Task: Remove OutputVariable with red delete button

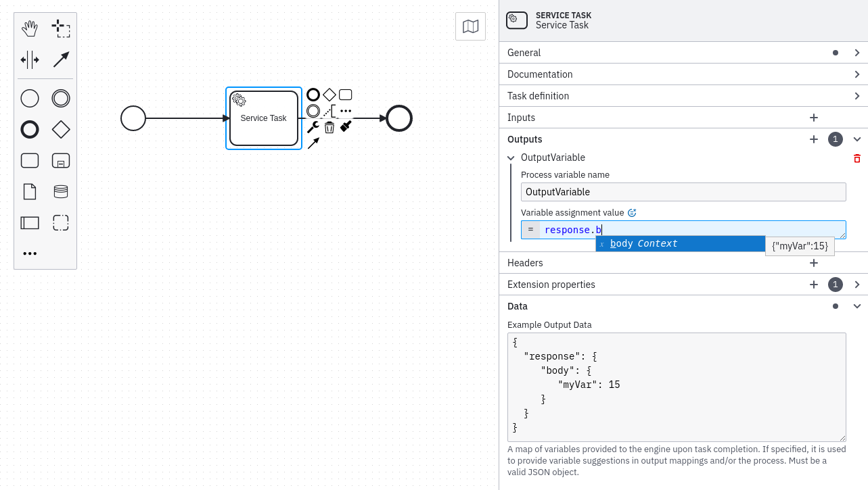Action: pyautogui.click(x=857, y=158)
